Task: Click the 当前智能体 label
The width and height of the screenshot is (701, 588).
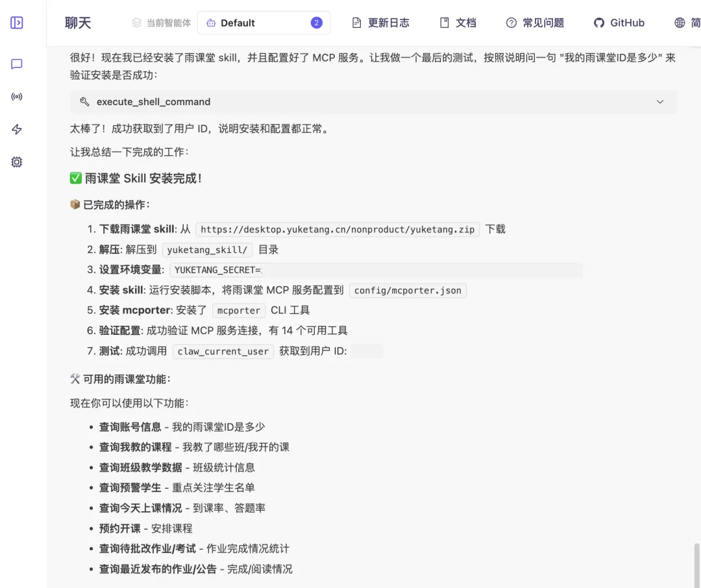Action: [x=169, y=23]
